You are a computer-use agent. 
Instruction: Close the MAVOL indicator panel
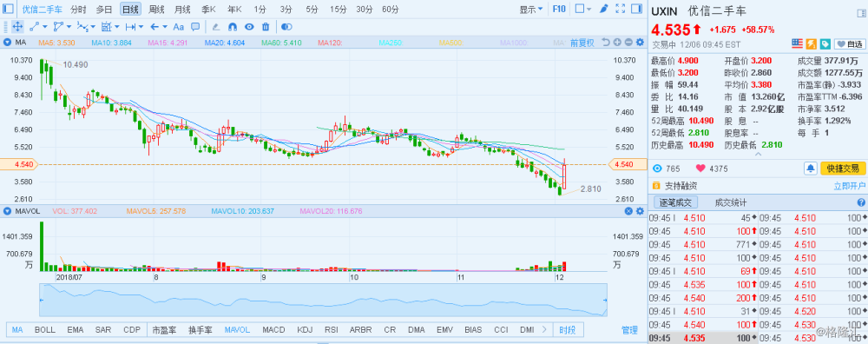(x=628, y=211)
